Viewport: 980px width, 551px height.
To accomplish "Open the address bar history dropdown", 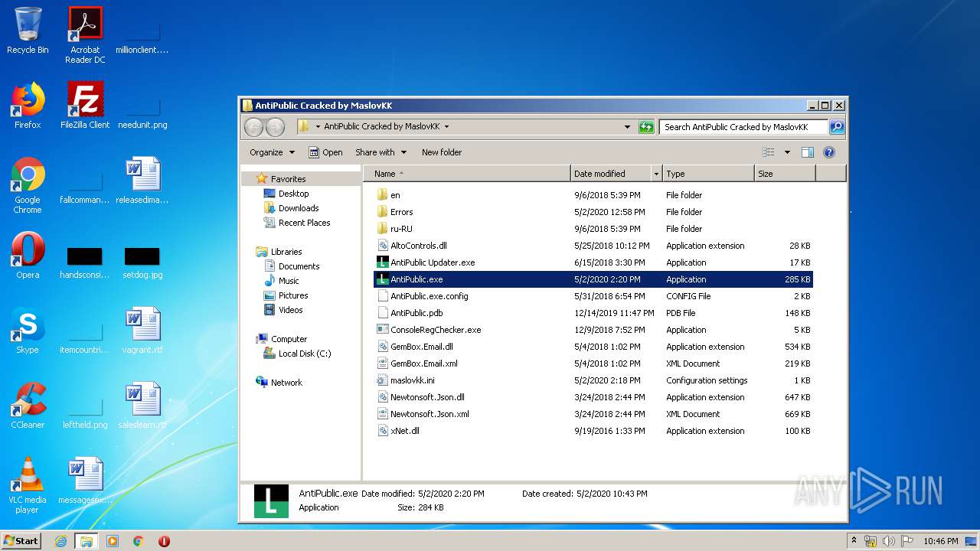I will click(x=627, y=127).
